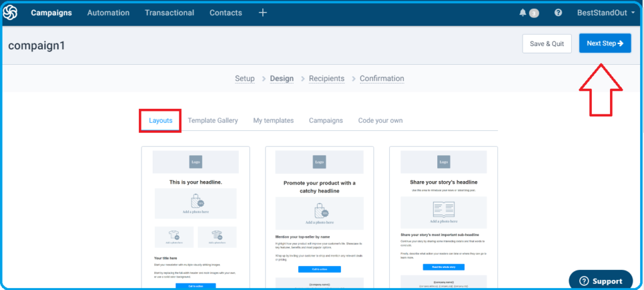Screen dimensions: 644x290
Task: Click the notification count badge
Action: [x=534, y=13]
